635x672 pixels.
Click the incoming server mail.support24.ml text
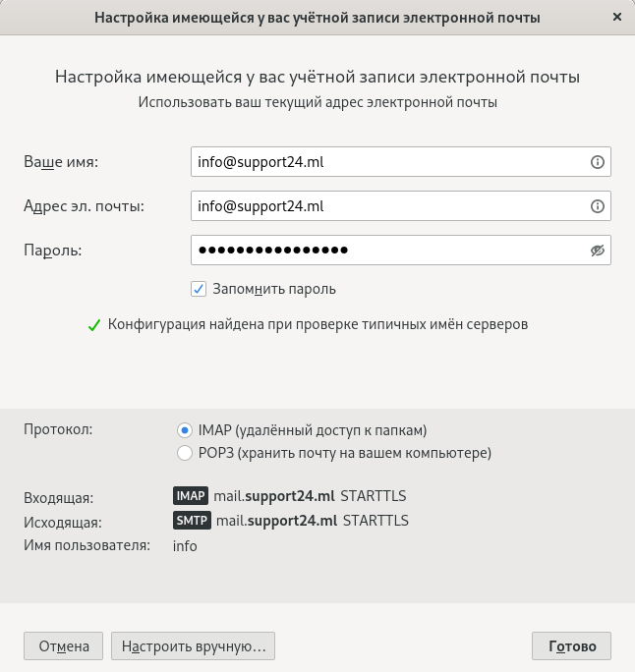click(x=274, y=496)
